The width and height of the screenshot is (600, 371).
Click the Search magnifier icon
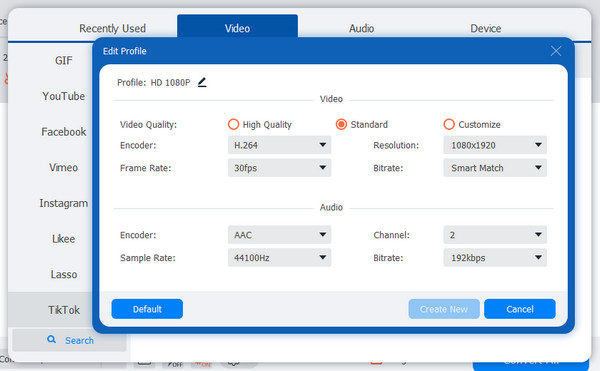pyautogui.click(x=51, y=339)
